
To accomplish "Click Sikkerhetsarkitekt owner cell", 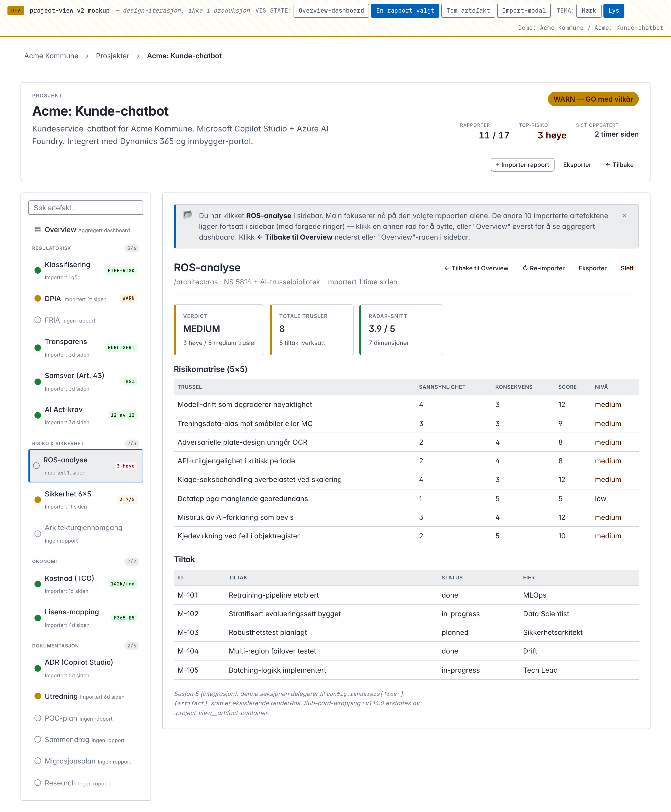I will click(x=553, y=632).
